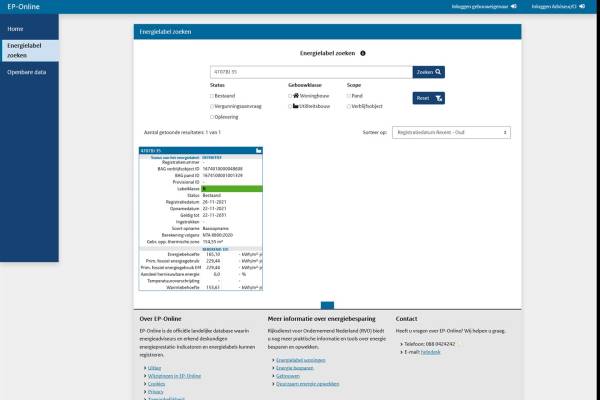The image size is (600, 400).
Task: Click the EP-Online logo title
Action: point(23,7)
